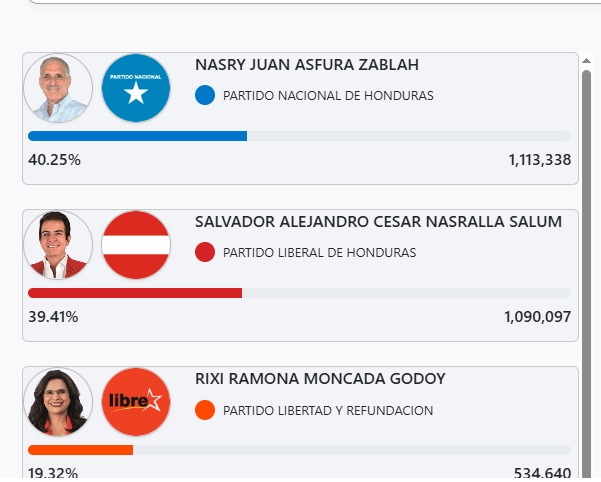Click the 40.25% percentage label

pyautogui.click(x=54, y=160)
